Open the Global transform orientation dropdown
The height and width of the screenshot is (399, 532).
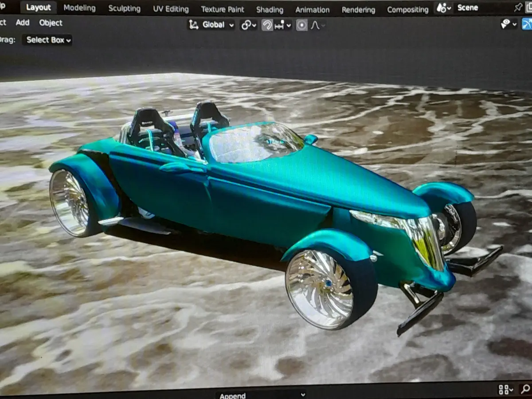coord(211,25)
